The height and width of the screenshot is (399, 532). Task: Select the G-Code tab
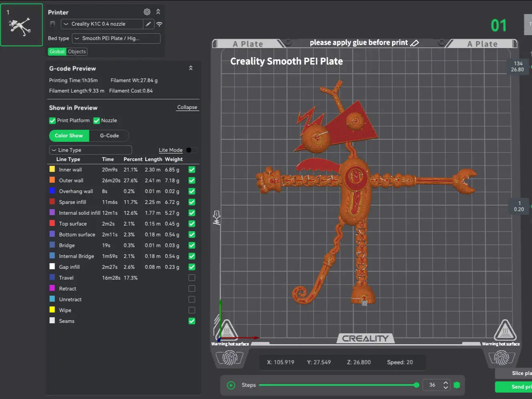(109, 136)
